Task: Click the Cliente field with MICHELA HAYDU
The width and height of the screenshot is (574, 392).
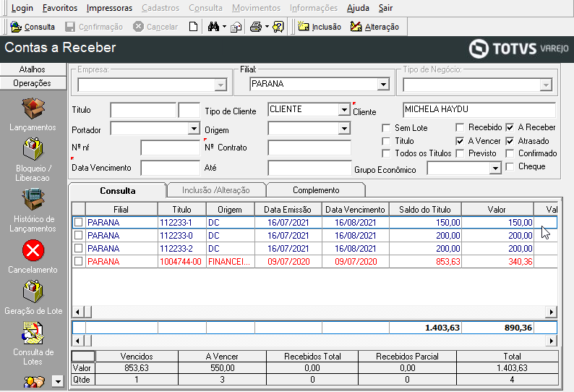Action: pyautogui.click(x=479, y=110)
